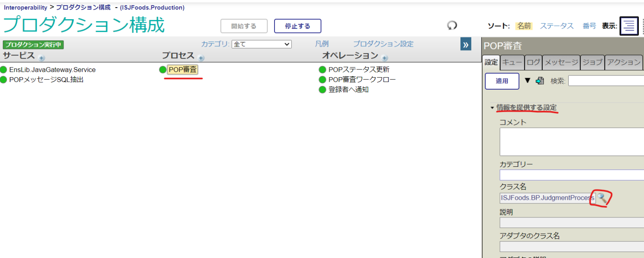Viewport: 644px width, 258px height.
Task: Focus the 検索 settings search field
Action: [x=606, y=81]
